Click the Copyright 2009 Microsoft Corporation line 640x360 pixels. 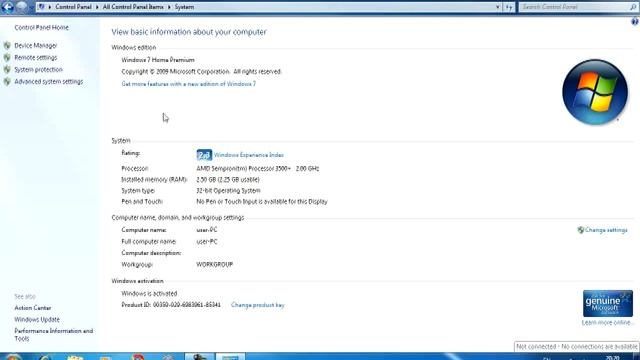(x=202, y=72)
